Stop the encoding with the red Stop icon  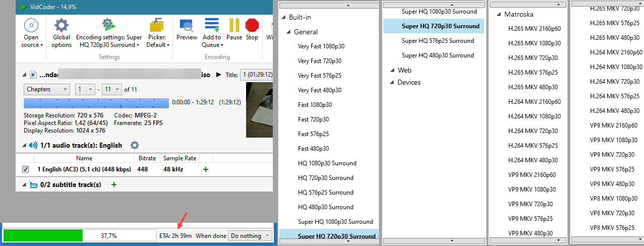click(x=252, y=26)
